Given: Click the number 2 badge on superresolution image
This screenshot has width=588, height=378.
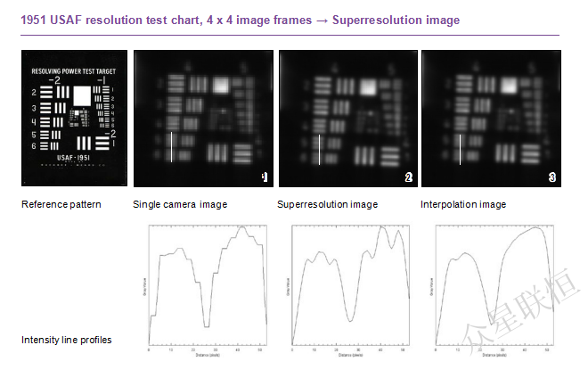Looking at the screenshot, I should (x=408, y=177).
